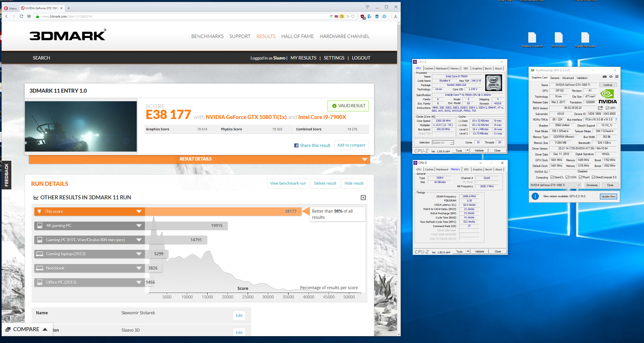This screenshot has width=644, height=343.
Task: Click the 3DMARK logo
Action: tap(68, 35)
